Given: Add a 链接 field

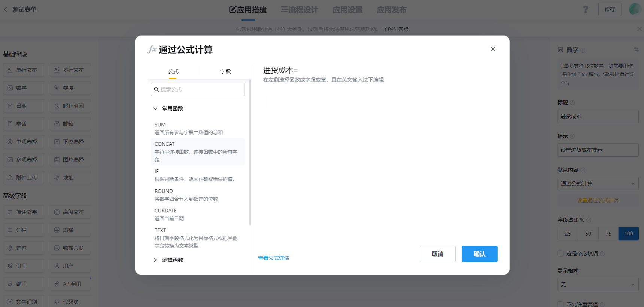Looking at the screenshot, I should (70, 88).
